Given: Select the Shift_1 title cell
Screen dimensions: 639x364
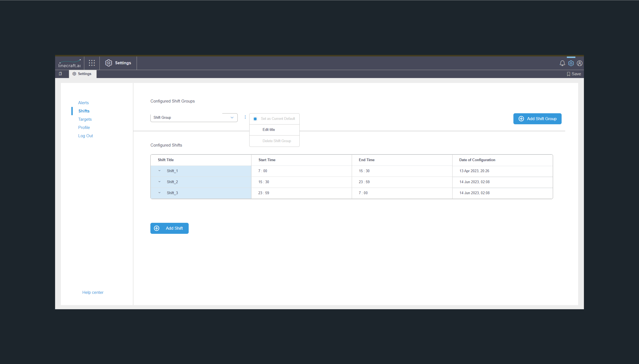Looking at the screenshot, I should pos(201,171).
